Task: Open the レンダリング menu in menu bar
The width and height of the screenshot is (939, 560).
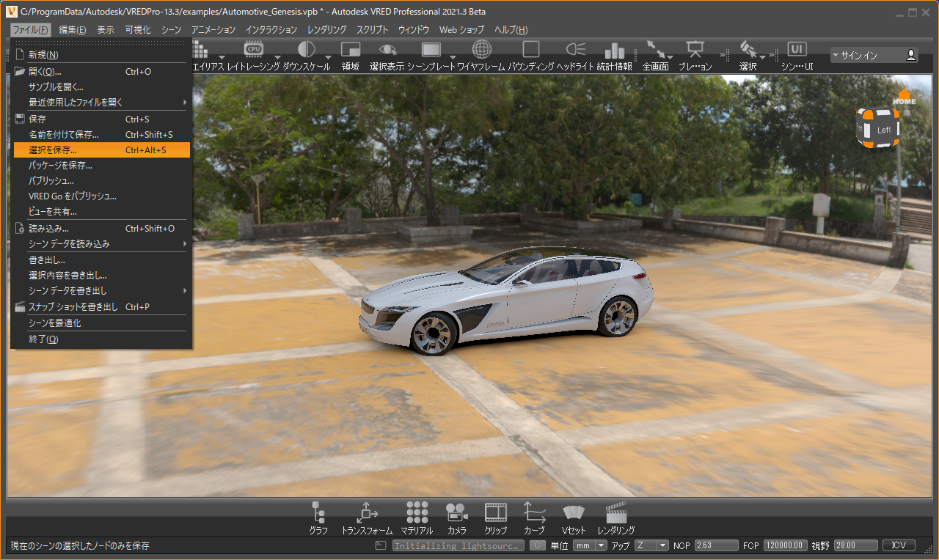Action: coord(326,30)
